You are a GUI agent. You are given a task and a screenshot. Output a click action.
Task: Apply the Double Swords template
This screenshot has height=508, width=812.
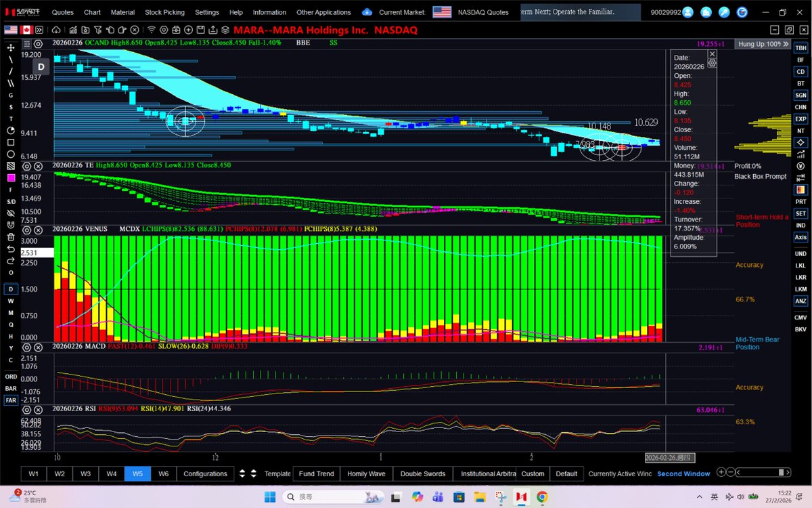(422, 473)
